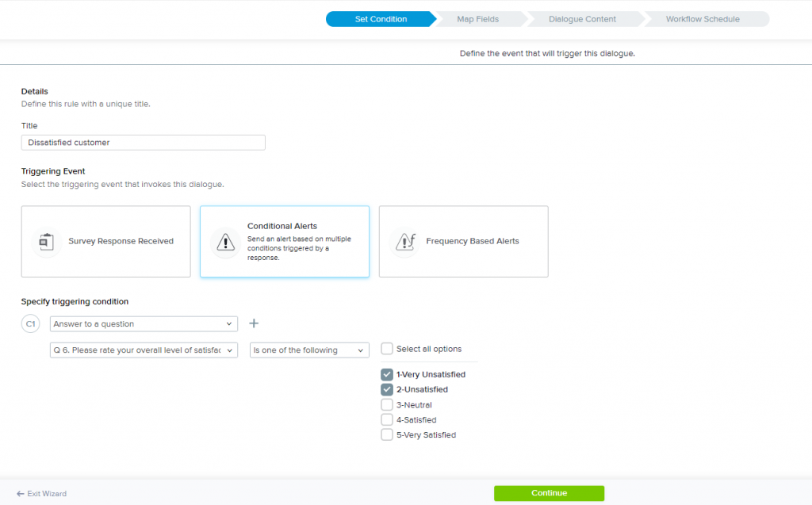812x505 pixels.
Task: Open the Is one of the following dropdown
Action: tap(309, 350)
